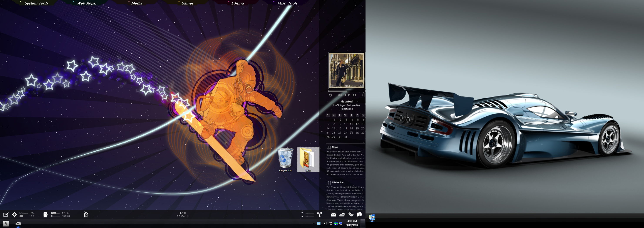
Task: Open iTunes icon on the second monitor taskbar
Action: (x=372, y=218)
